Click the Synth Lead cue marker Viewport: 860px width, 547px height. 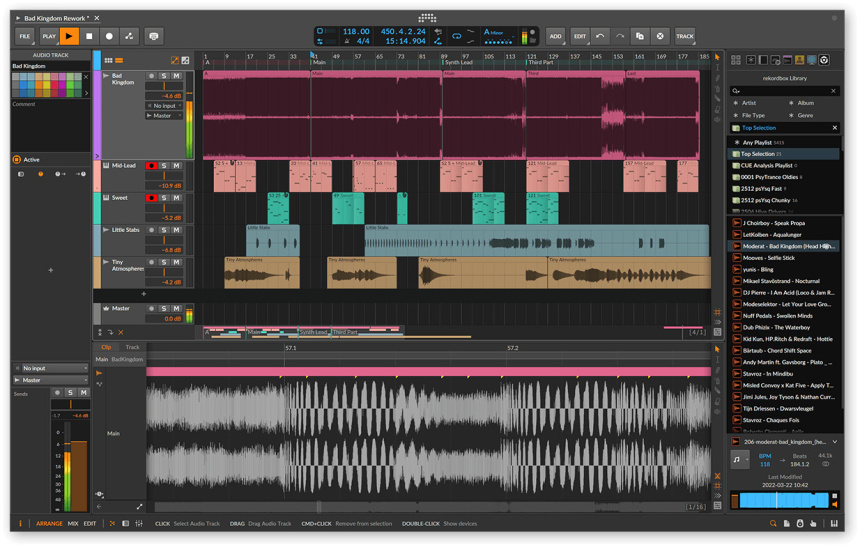pos(459,63)
